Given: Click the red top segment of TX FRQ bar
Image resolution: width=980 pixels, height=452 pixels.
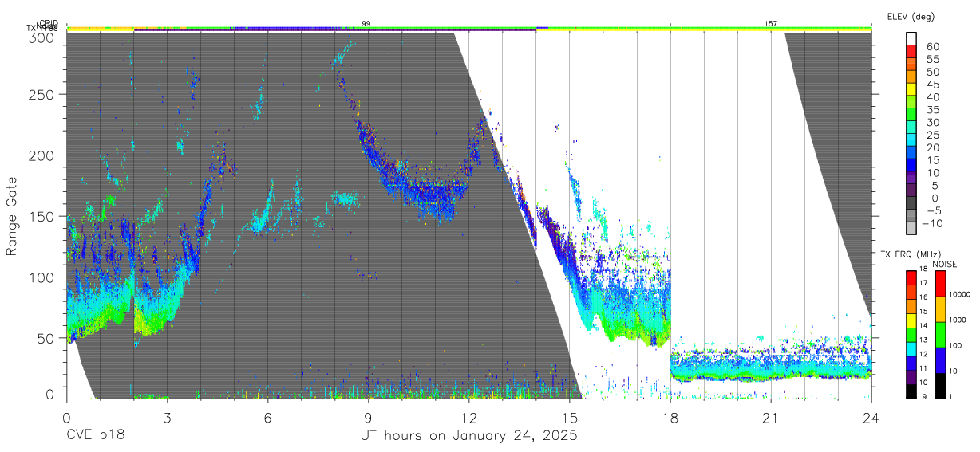Looking at the screenshot, I should [911, 278].
